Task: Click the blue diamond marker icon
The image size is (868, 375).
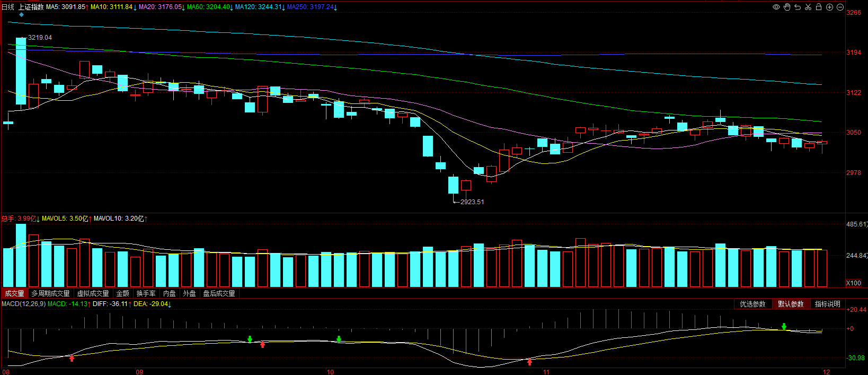Action: (21, 15)
